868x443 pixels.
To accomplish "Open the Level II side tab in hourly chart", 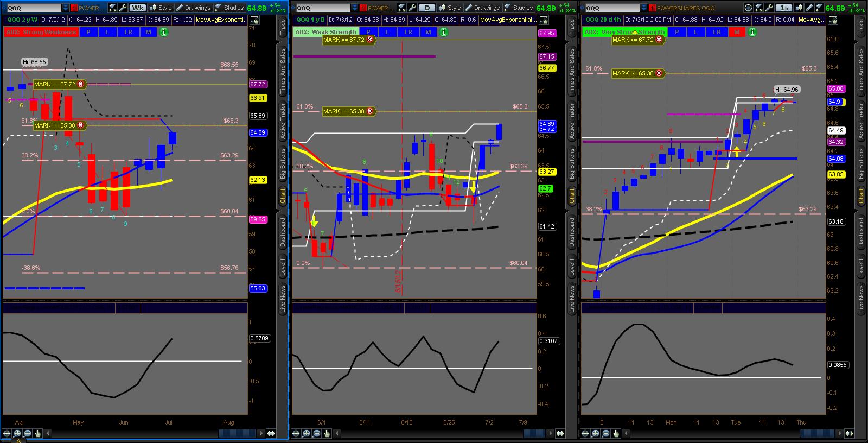I will 861,266.
